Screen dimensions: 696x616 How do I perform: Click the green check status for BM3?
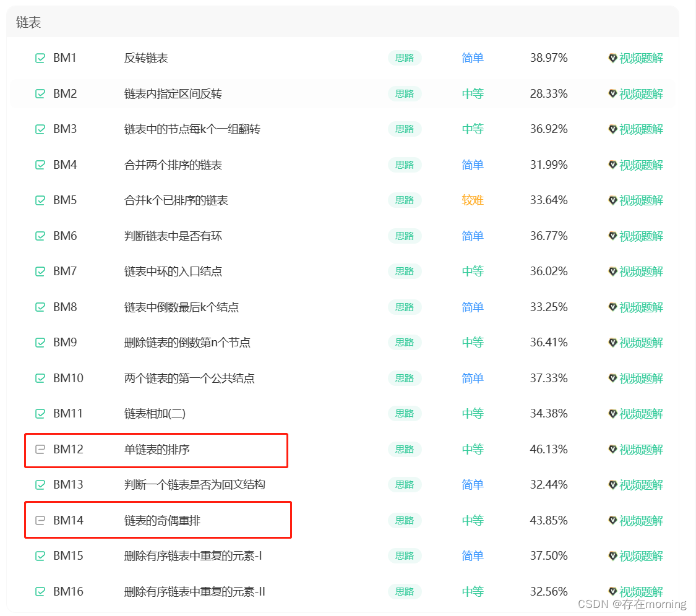[40, 129]
